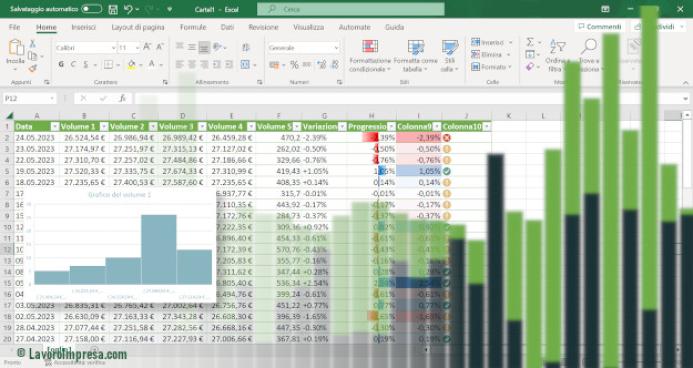Click the Grafico del volume 1 chart
The image size is (693, 368).
coord(120,245)
